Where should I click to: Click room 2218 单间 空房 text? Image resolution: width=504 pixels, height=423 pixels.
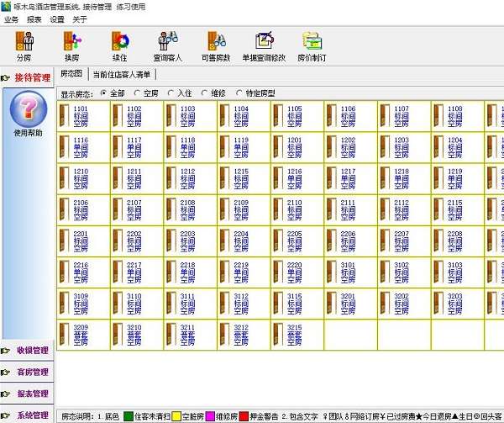[x=187, y=272]
